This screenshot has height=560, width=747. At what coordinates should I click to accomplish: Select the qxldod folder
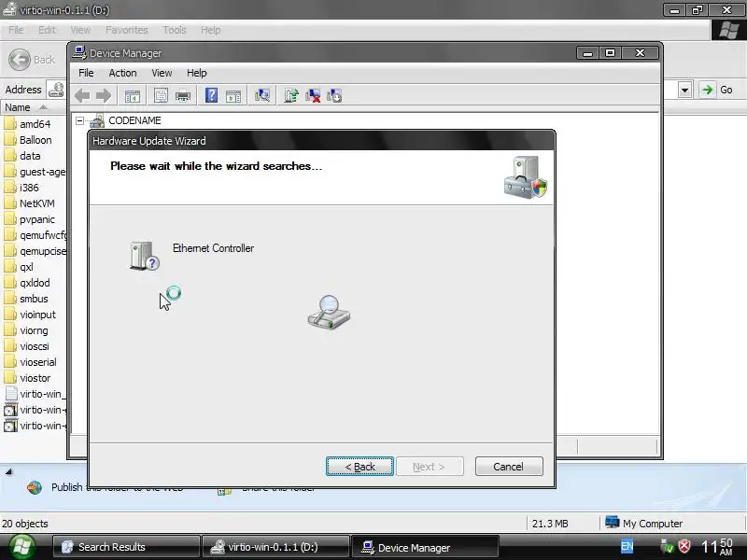27,283
